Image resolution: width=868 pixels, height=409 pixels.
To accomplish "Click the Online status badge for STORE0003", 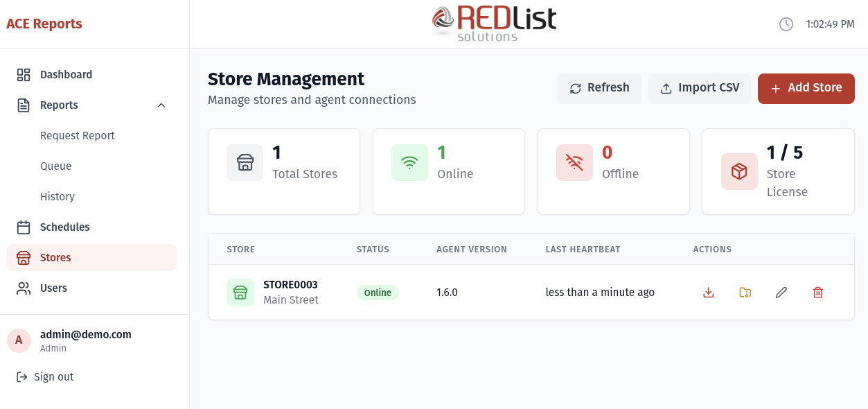I will (x=378, y=292).
